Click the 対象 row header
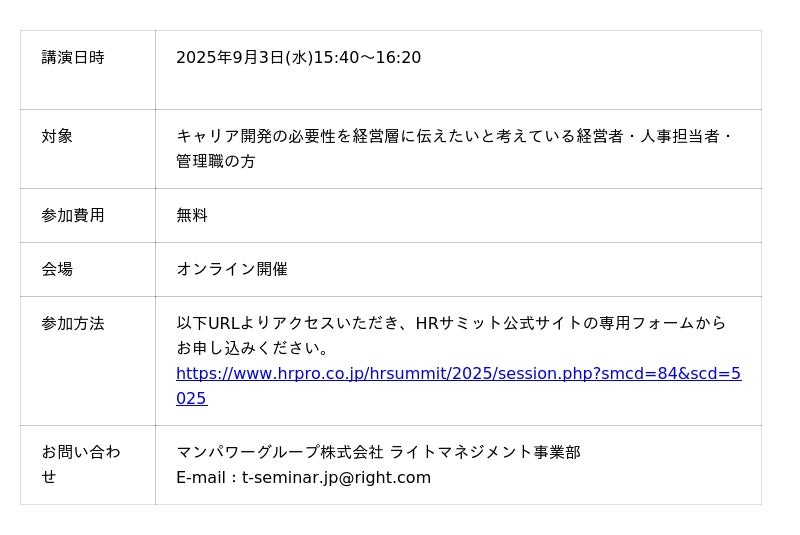The image size is (800, 535). click(x=57, y=136)
